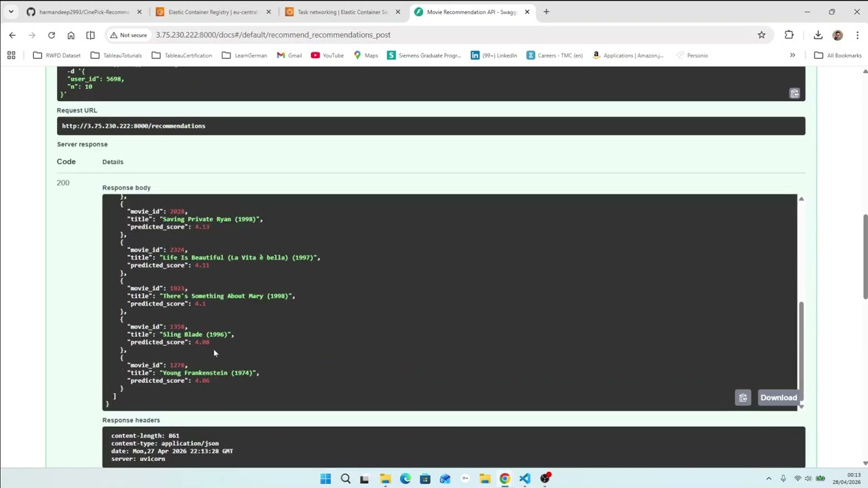868x488 pixels.
Task: Open the Careers - TMC bookmark
Action: pos(555,56)
